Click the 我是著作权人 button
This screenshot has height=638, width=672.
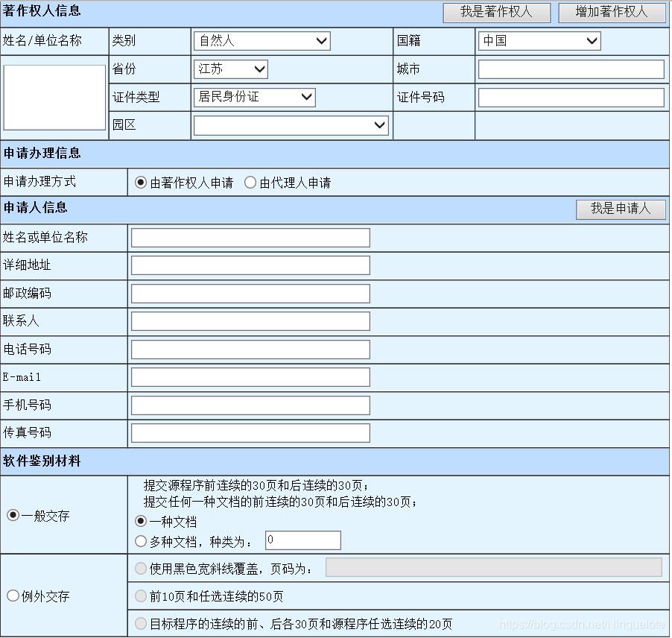click(497, 12)
